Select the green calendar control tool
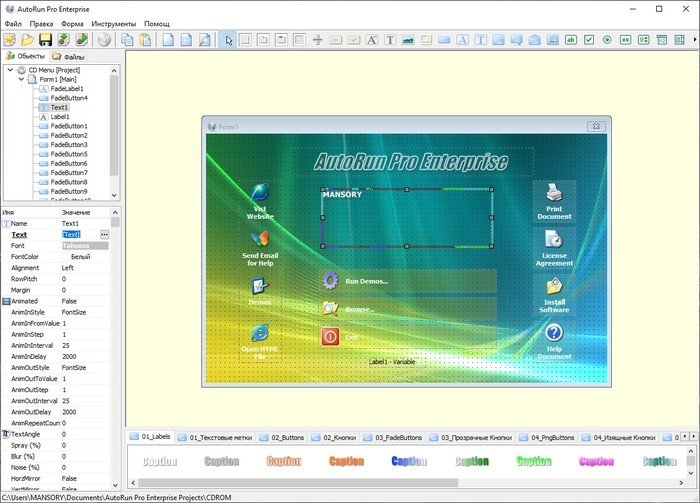The height and width of the screenshot is (503, 700). point(661,40)
